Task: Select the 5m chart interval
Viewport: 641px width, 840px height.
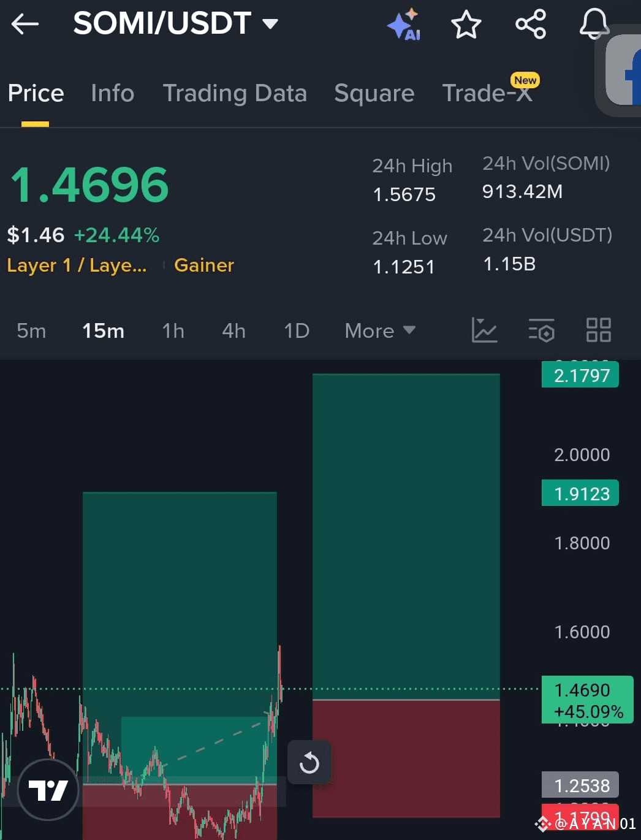Action: click(x=31, y=331)
